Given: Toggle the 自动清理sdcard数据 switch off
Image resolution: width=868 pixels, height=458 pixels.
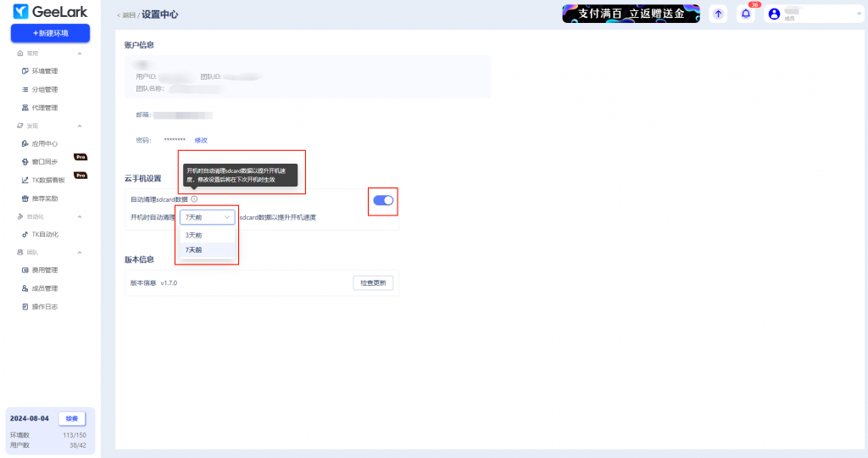Looking at the screenshot, I should click(x=383, y=200).
